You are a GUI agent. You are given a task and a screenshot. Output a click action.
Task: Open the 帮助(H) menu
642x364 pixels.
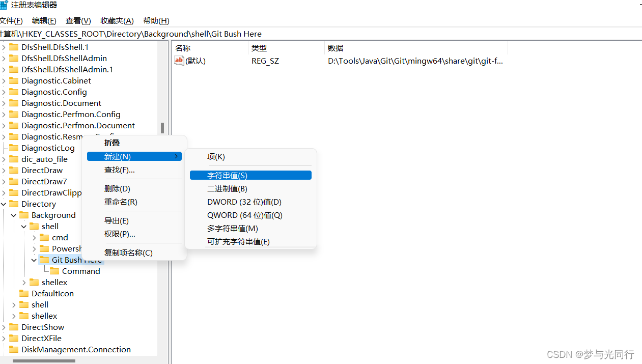[x=156, y=21]
